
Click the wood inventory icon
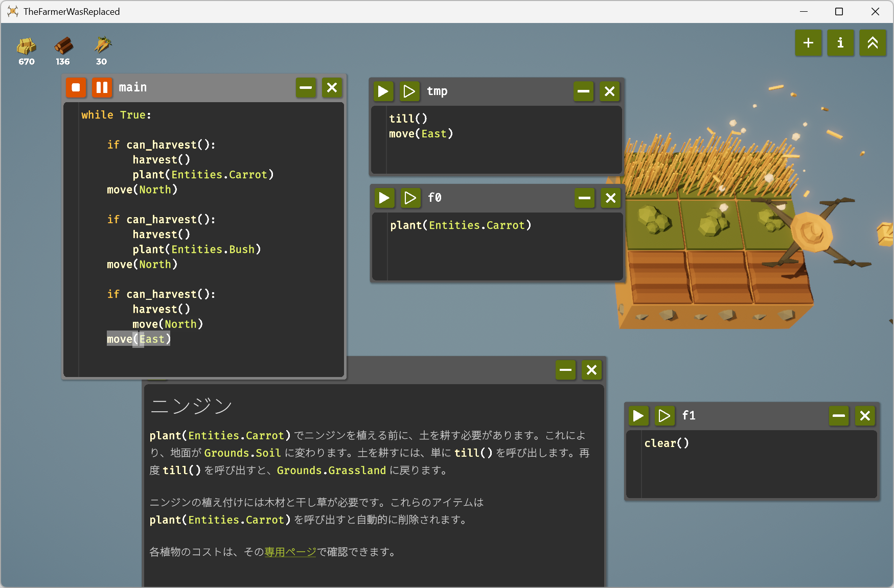click(63, 46)
